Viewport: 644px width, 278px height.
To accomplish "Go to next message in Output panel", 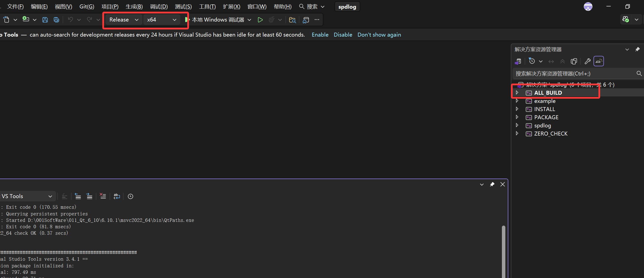I will click(x=89, y=196).
